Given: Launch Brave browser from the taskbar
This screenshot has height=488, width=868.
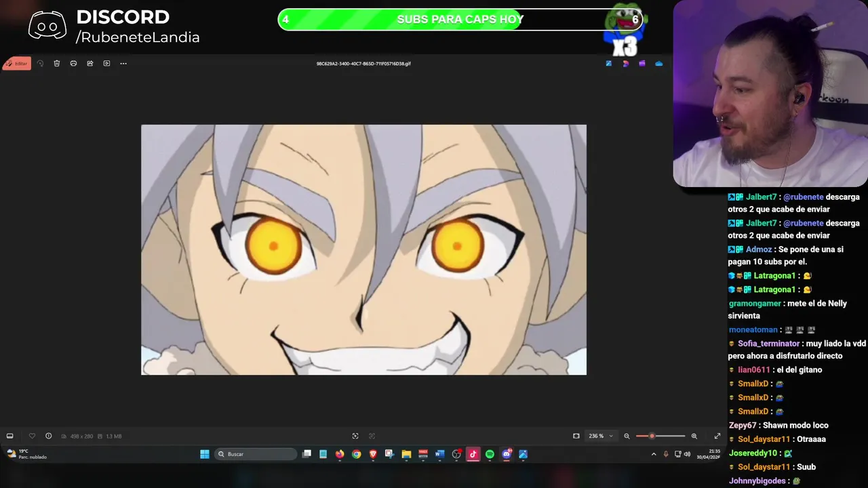Looking at the screenshot, I should pos(373,454).
